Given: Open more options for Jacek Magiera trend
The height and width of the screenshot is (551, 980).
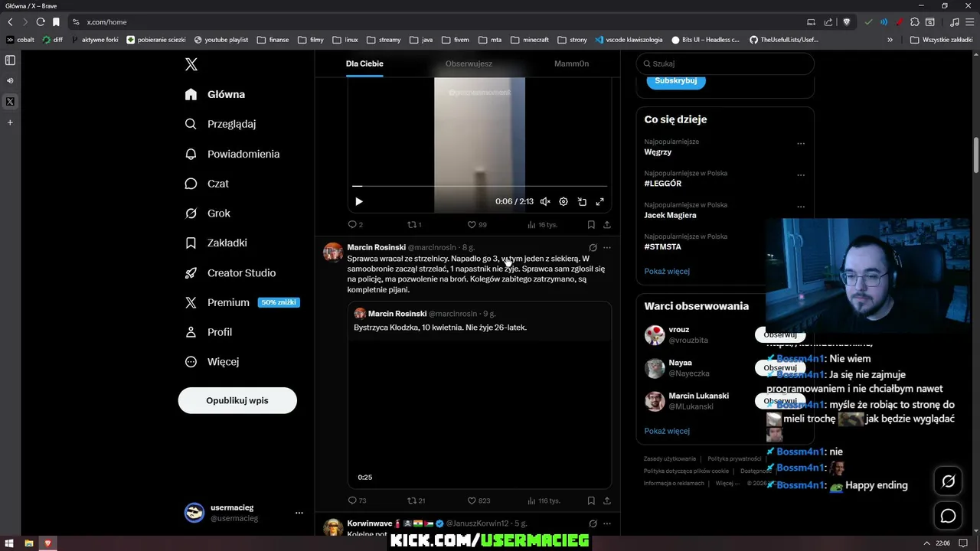Looking at the screenshot, I should [801, 207].
